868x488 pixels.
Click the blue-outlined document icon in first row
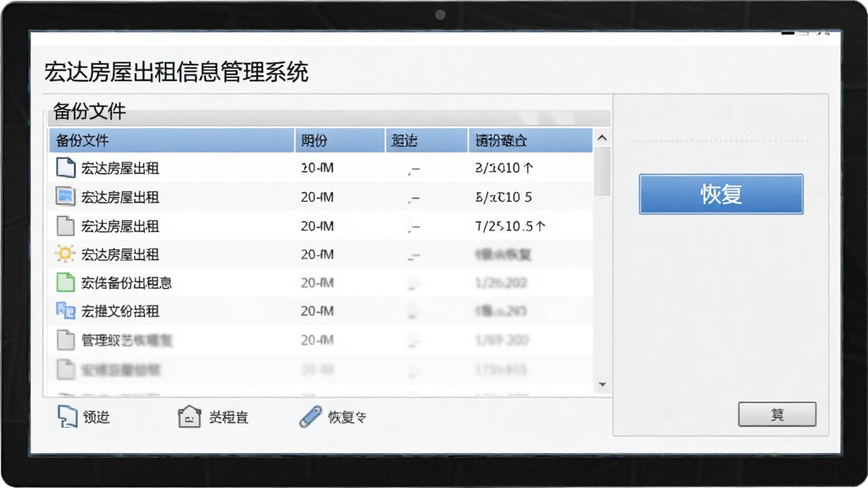(x=65, y=167)
